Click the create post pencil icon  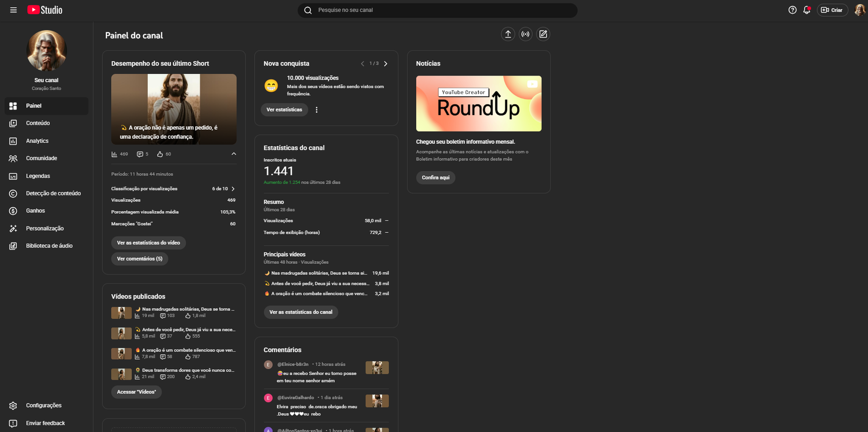pos(543,34)
